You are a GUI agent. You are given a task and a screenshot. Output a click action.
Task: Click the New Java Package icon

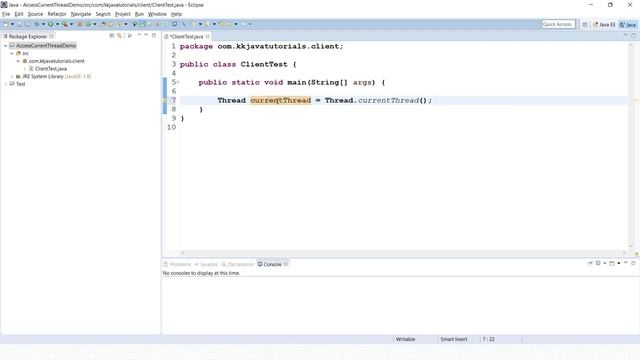click(80, 24)
